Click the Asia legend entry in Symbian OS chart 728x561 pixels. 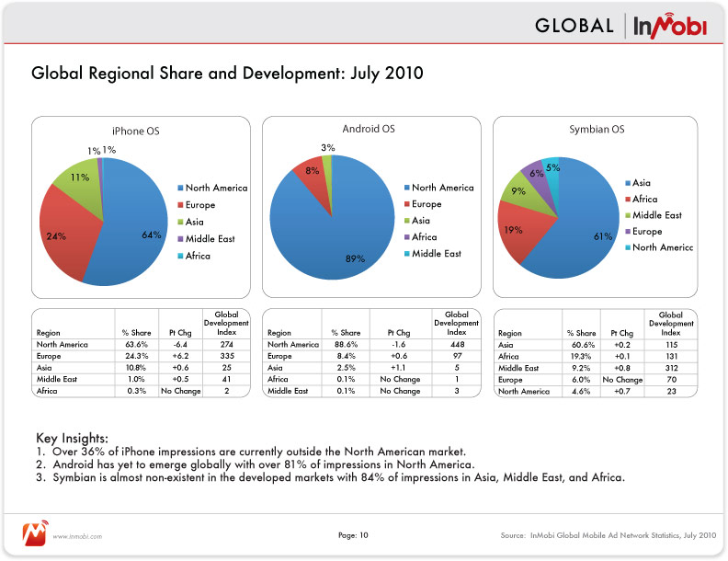click(638, 183)
